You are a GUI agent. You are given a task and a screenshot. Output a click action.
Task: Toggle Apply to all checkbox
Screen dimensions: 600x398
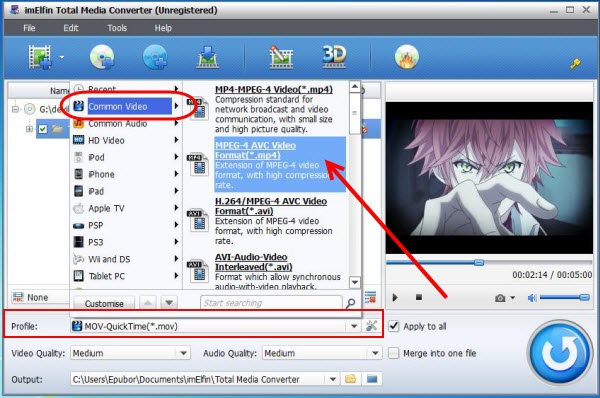pyautogui.click(x=394, y=326)
